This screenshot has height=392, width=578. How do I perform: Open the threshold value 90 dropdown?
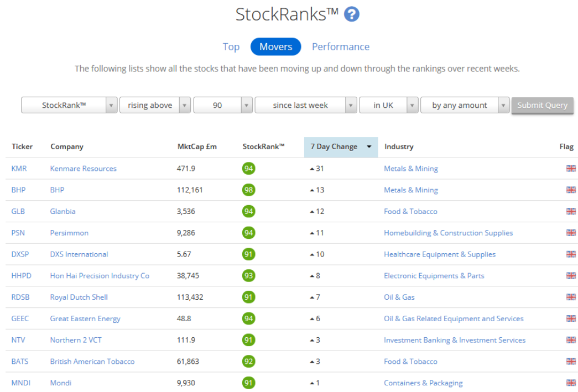[223, 105]
